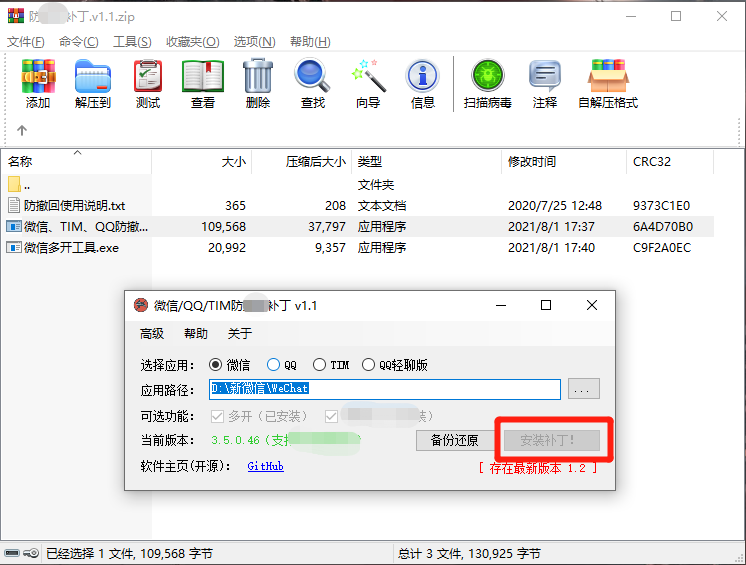Viewport: 746px width, 565px height.
Task: Minimize the patch dialog window
Action: click(x=501, y=305)
